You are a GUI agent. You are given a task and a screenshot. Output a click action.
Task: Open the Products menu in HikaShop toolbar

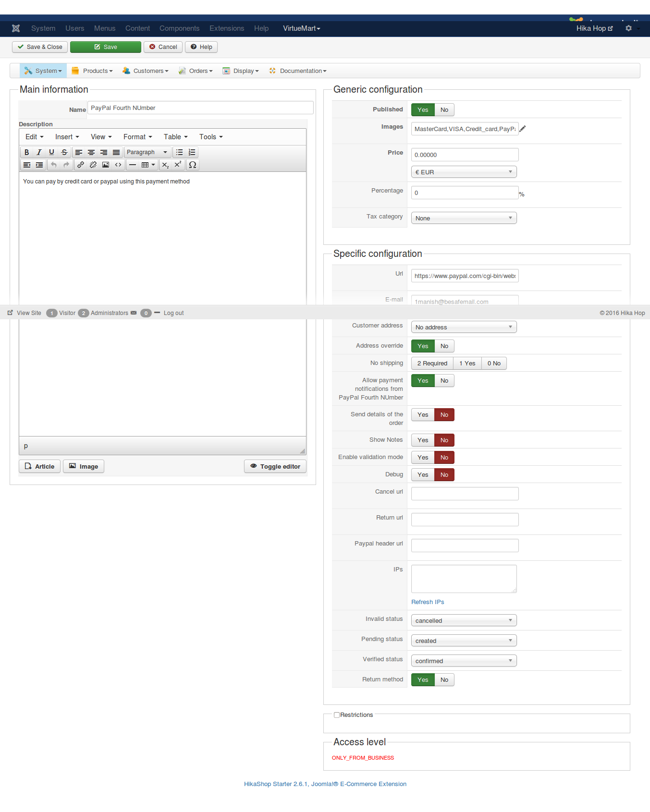tap(92, 71)
